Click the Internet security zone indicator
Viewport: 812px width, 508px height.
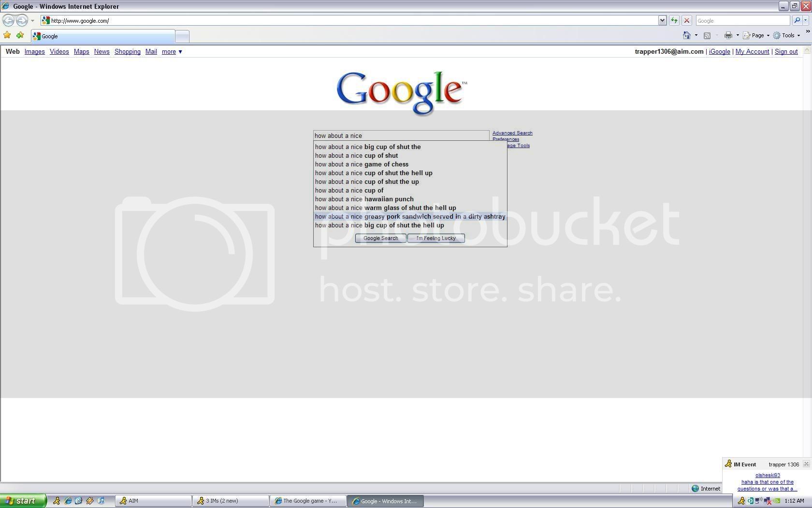pyautogui.click(x=706, y=488)
